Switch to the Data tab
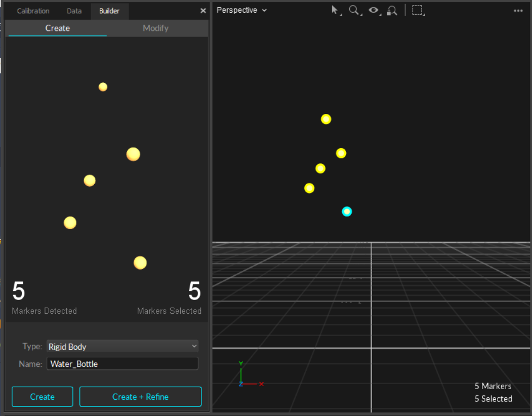Screen dimensions: 532x416 pyautogui.click(x=74, y=11)
